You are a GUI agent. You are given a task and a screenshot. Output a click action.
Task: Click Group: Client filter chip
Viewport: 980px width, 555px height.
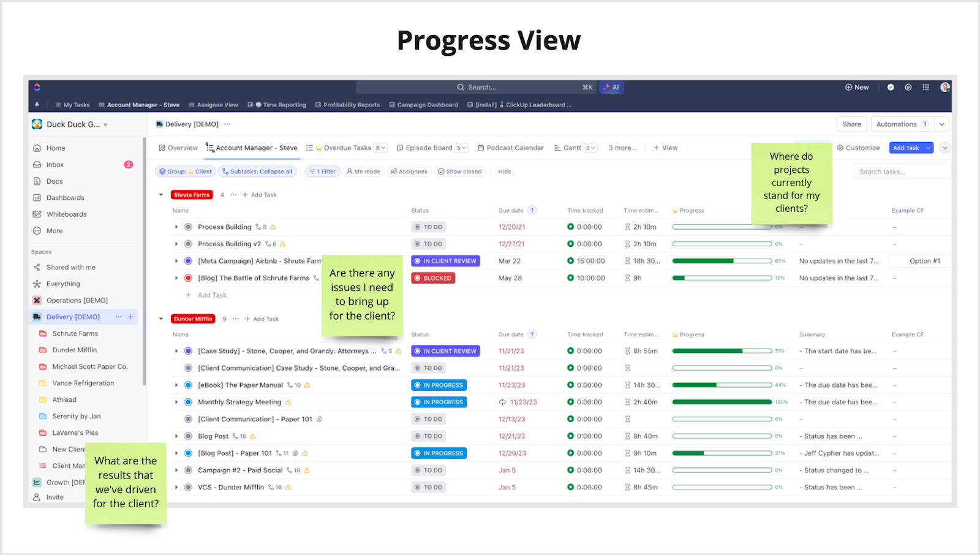coord(186,172)
